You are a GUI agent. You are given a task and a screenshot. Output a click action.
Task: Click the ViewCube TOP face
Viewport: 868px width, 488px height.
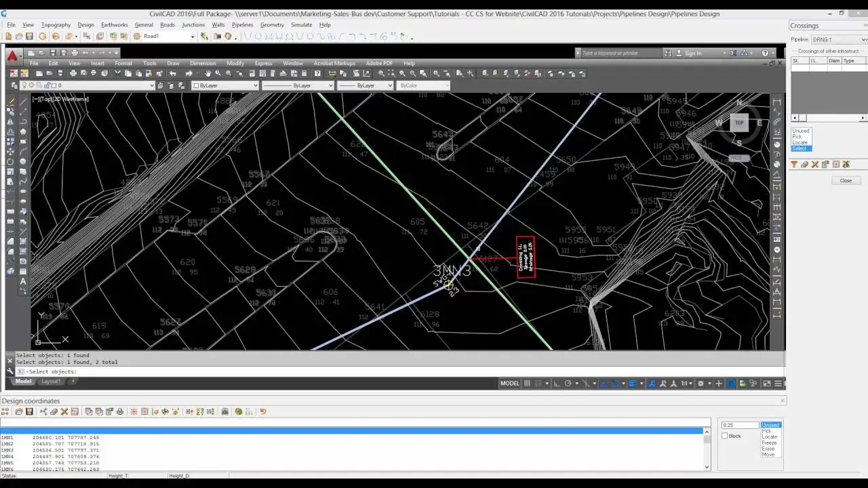739,123
